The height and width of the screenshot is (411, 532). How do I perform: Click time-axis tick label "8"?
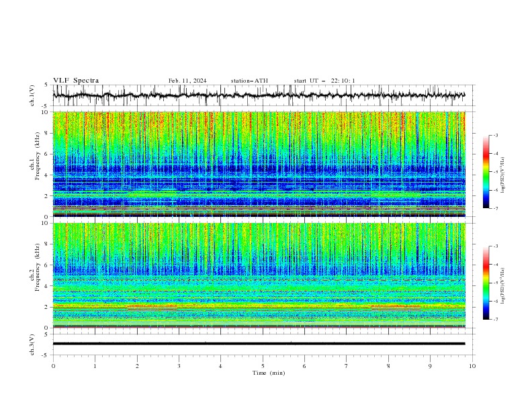388,366
